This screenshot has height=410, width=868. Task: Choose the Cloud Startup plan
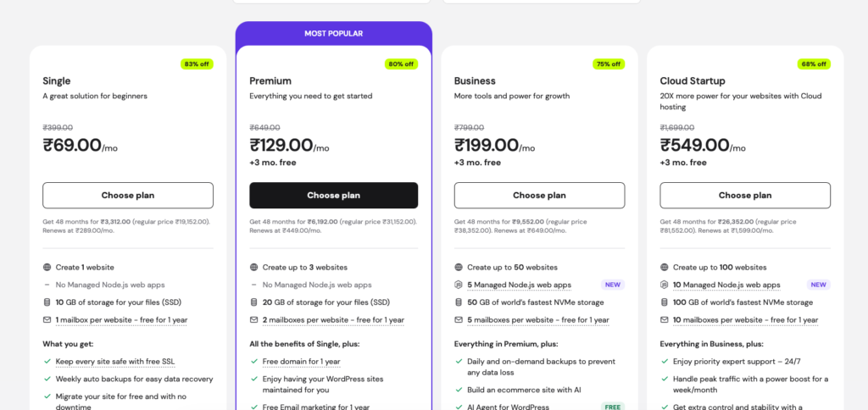pyautogui.click(x=745, y=195)
